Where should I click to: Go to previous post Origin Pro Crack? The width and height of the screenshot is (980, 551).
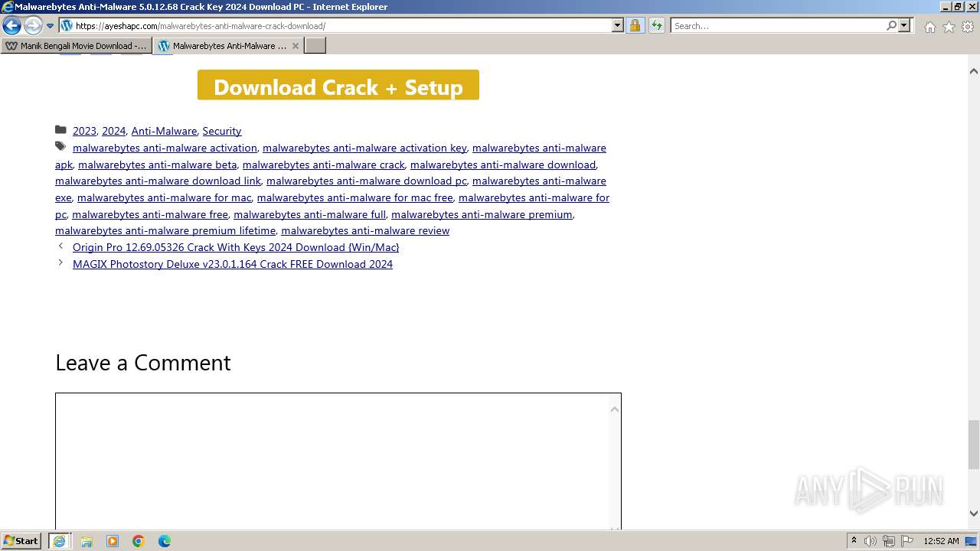236,247
